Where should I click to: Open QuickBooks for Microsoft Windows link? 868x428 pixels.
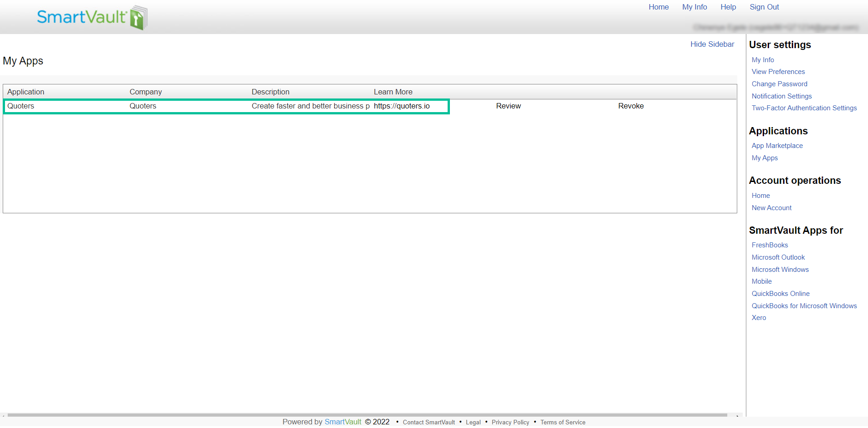804,306
